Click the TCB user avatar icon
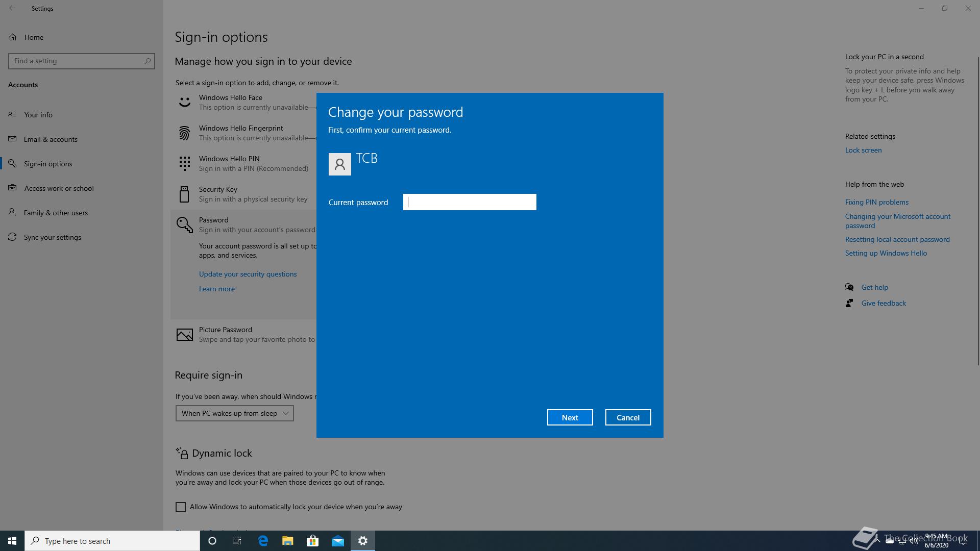980x551 pixels. (339, 164)
